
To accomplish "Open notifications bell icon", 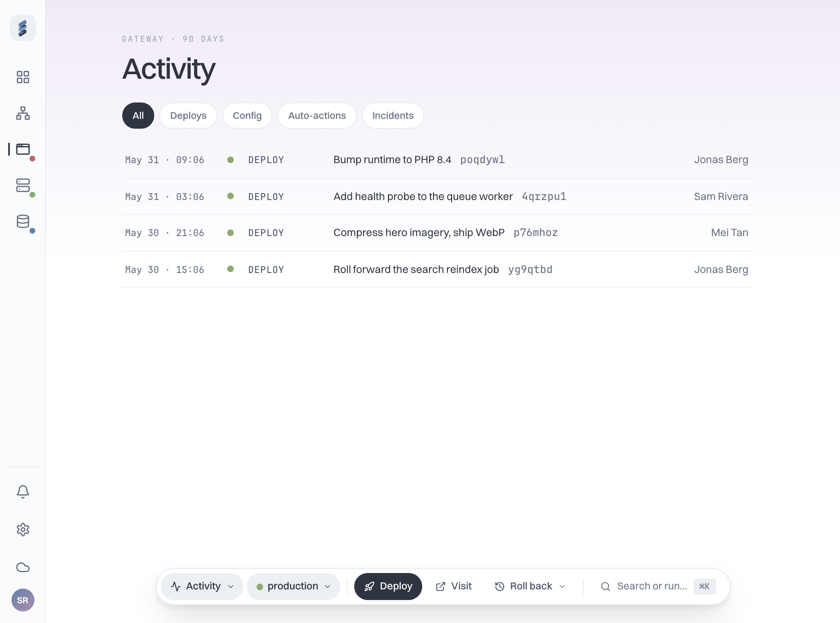I will pos(23,492).
